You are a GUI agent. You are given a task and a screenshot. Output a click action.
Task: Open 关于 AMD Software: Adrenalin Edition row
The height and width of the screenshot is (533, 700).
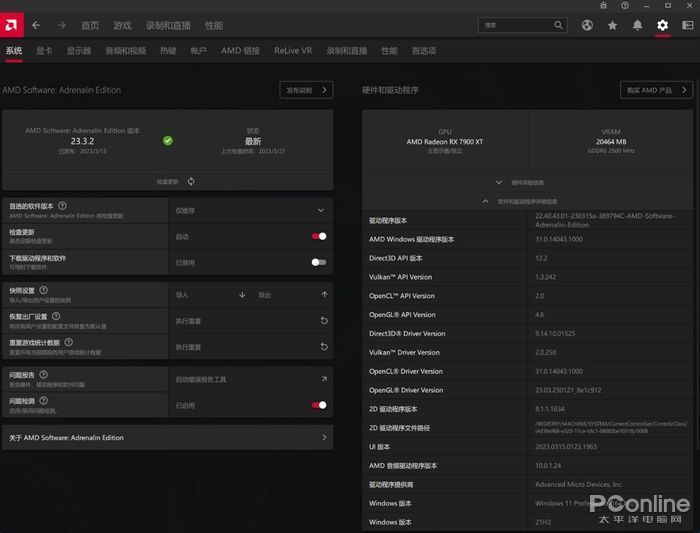[x=168, y=437]
